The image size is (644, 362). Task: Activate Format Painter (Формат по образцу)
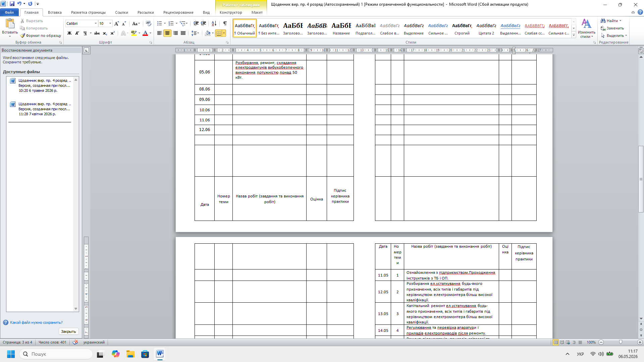[41, 36]
